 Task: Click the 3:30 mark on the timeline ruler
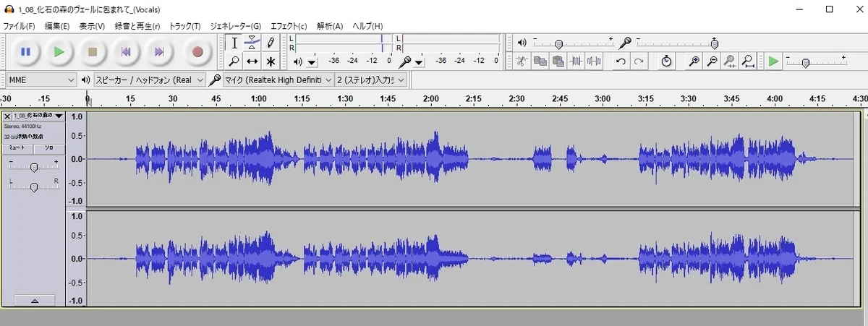[x=689, y=99]
